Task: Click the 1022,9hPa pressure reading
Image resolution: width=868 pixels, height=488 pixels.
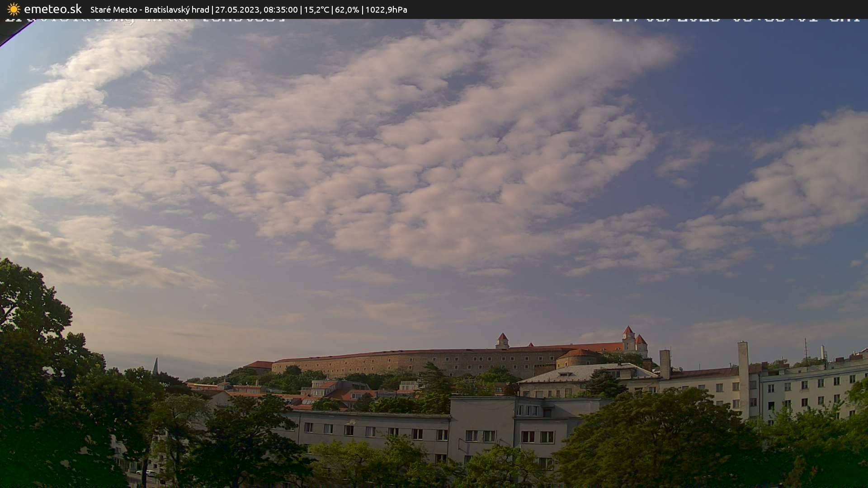Action: pyautogui.click(x=386, y=9)
